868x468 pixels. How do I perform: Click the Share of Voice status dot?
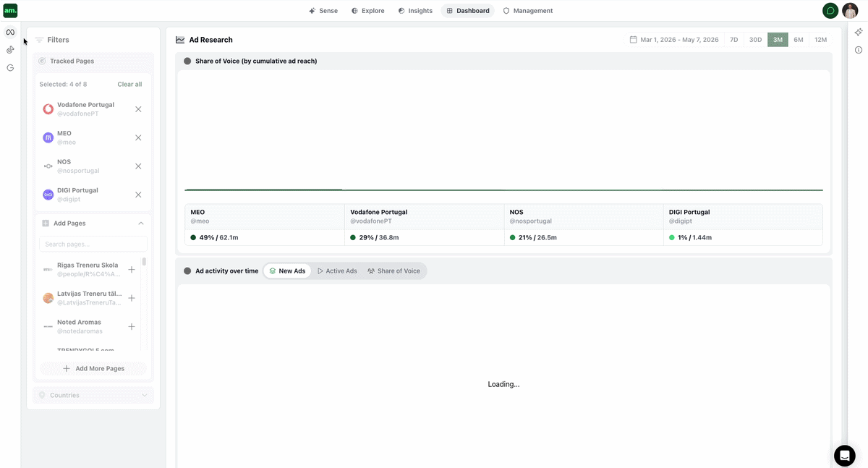pos(187,61)
